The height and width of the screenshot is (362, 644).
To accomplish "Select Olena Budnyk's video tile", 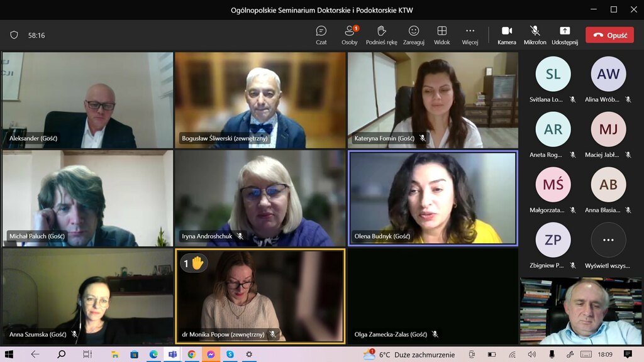I will click(433, 199).
